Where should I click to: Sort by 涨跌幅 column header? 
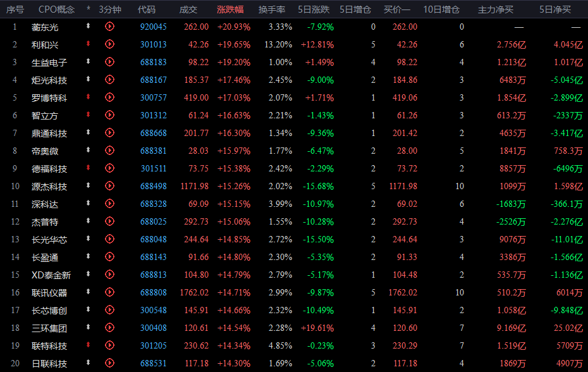coord(230,9)
